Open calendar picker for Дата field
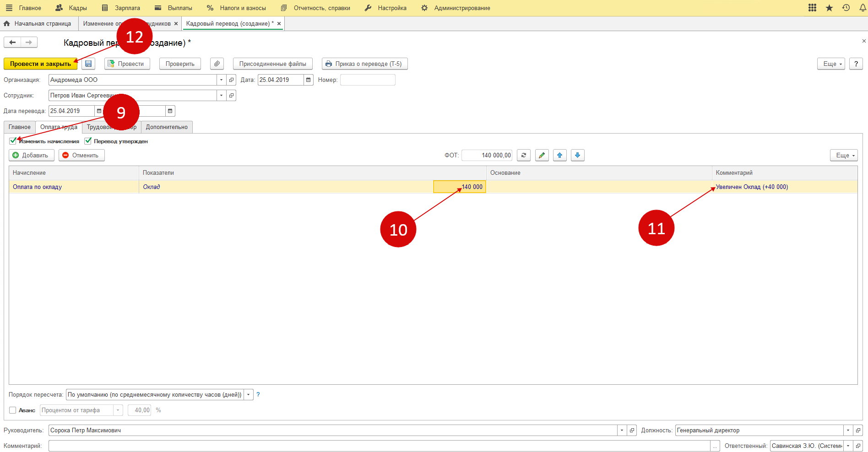Screen dimensions: 868x452 tap(309, 80)
